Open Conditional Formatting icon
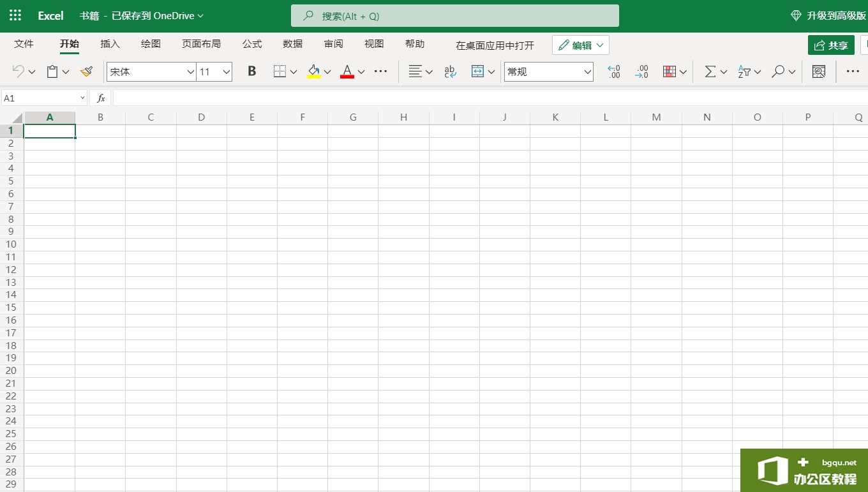The width and height of the screenshot is (868, 492). (670, 71)
